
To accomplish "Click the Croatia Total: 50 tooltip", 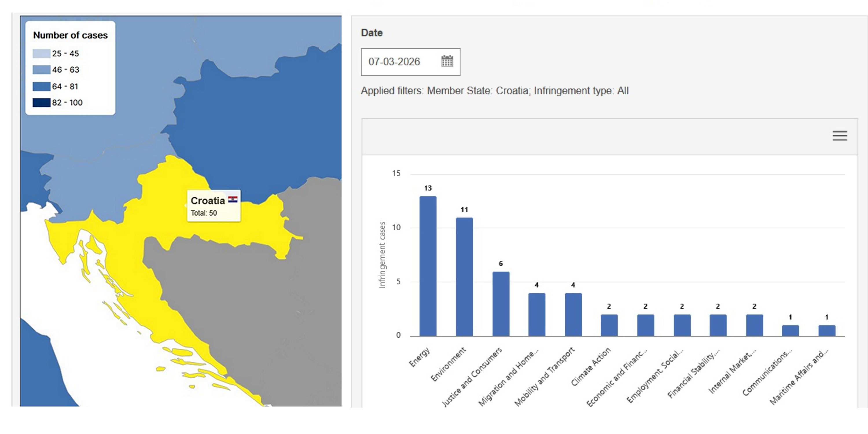I will [x=214, y=206].
